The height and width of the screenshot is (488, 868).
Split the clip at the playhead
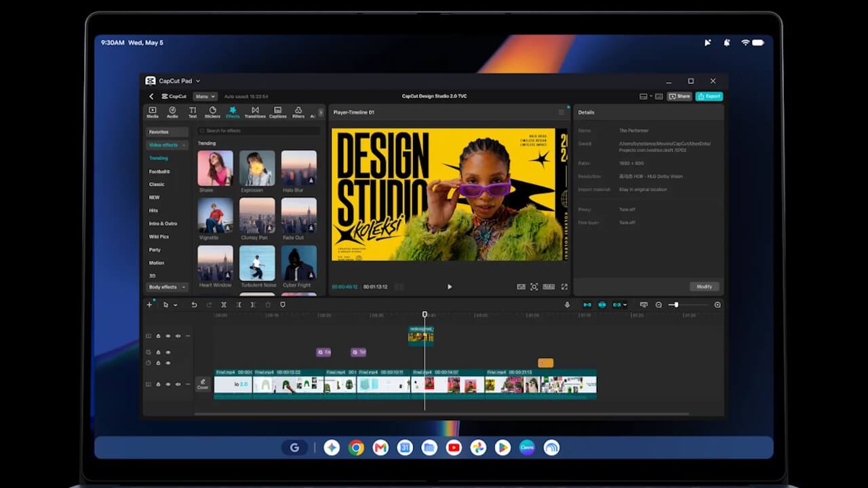click(x=224, y=305)
